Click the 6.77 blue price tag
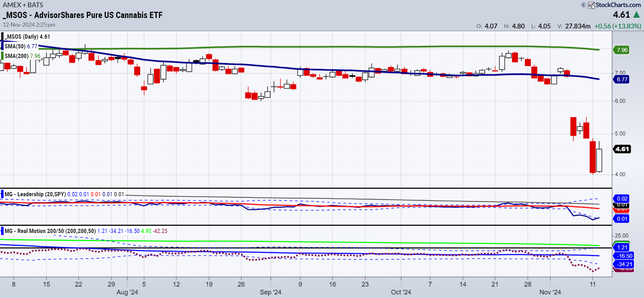Viewport: 644px width, 298px height. (621, 79)
